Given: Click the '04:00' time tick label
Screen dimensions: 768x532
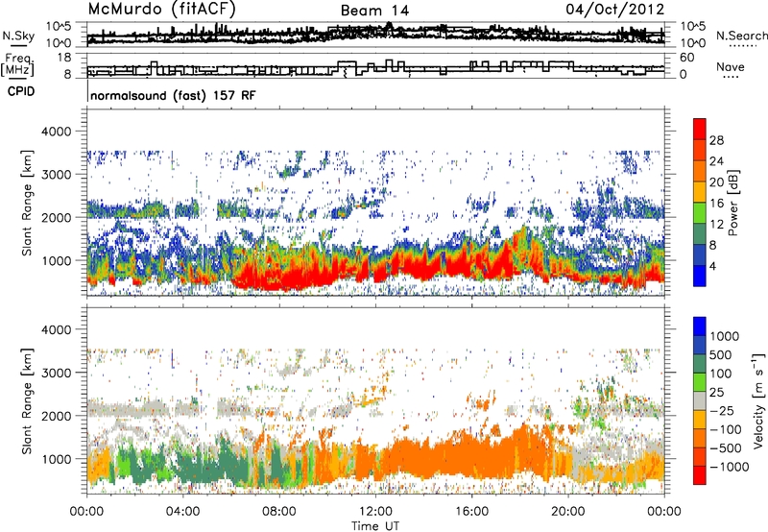Looking at the screenshot, I should 183,512.
